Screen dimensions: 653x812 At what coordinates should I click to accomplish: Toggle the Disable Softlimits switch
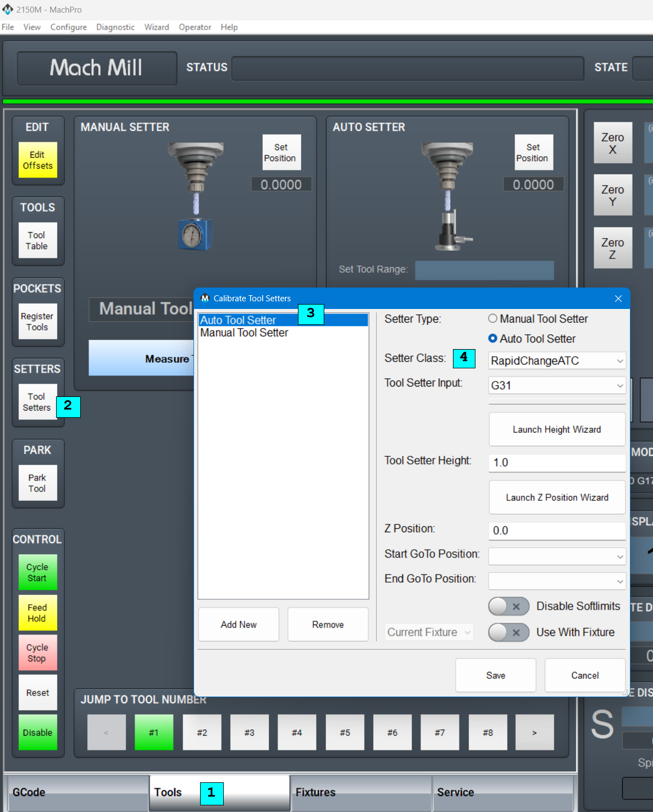[509, 606]
